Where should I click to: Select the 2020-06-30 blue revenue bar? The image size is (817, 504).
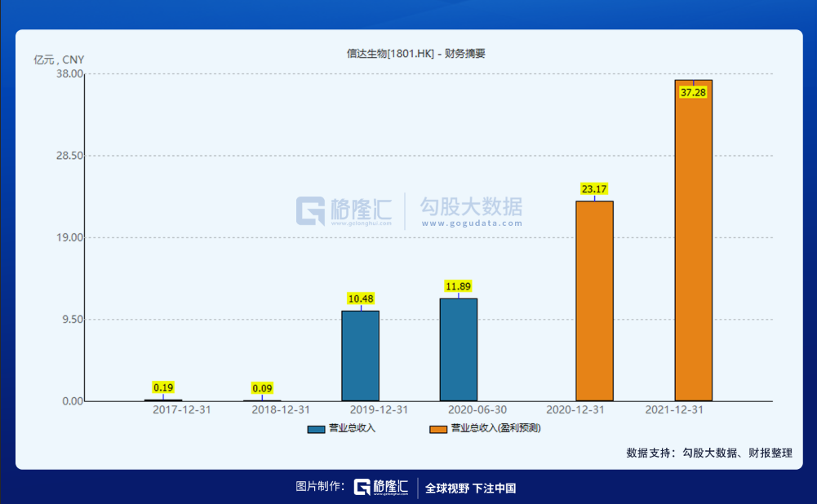459,350
